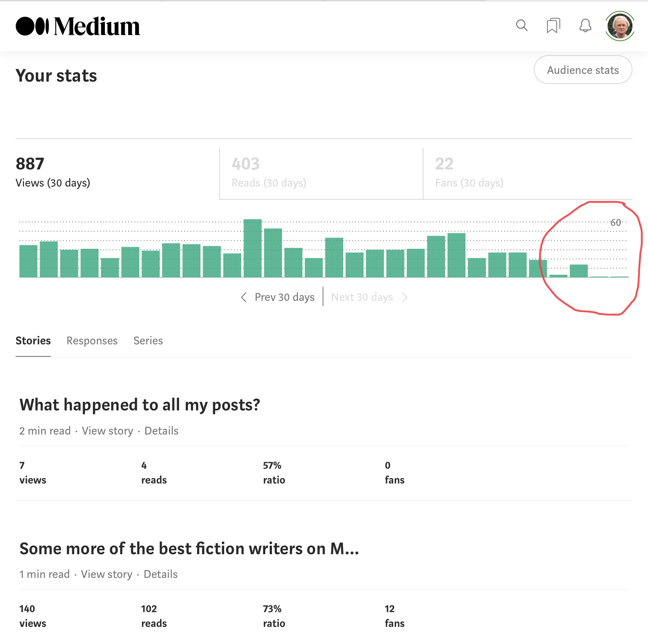Click the left chevron for previous days

(244, 297)
